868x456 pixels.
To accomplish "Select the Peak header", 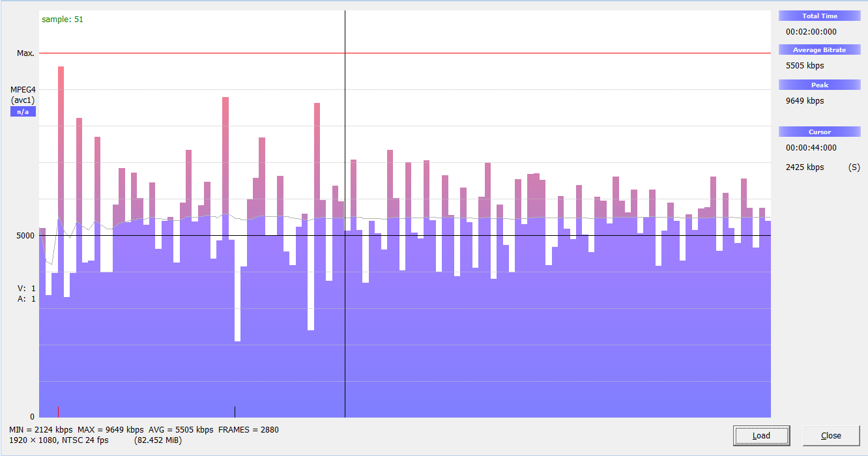I will (820, 85).
